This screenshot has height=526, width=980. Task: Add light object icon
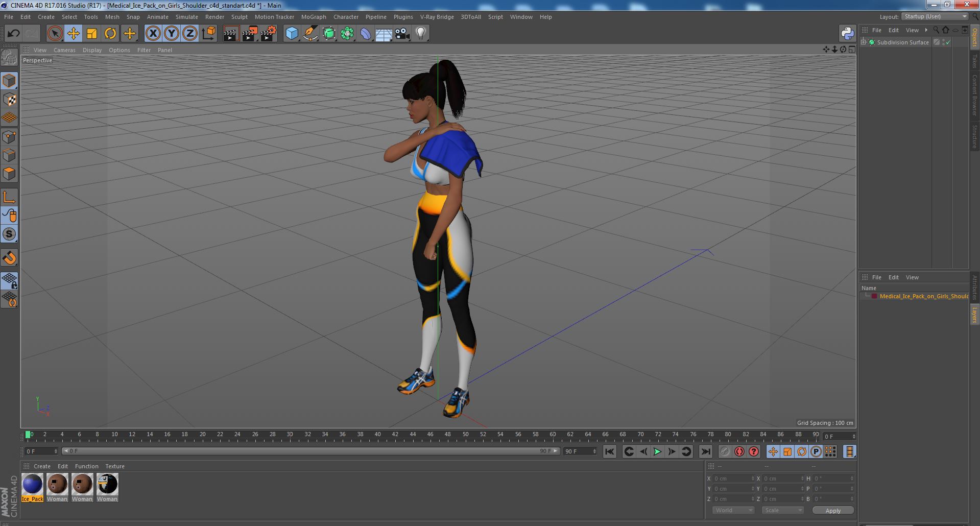pos(420,34)
